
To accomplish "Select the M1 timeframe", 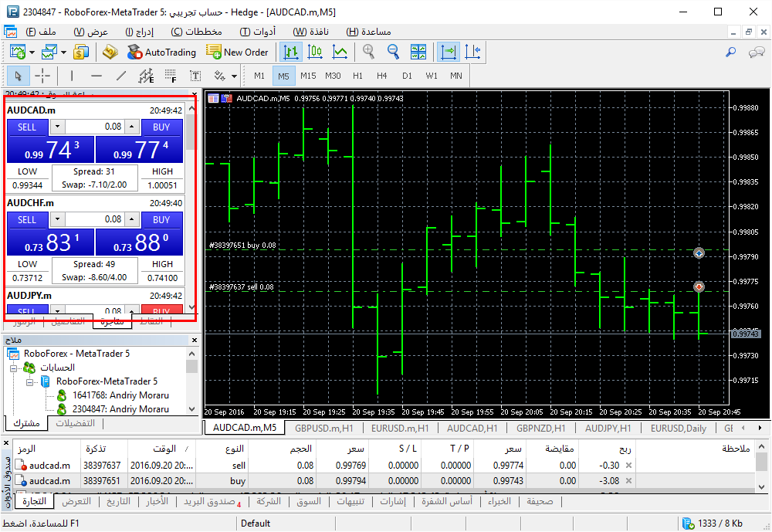I will click(x=259, y=76).
